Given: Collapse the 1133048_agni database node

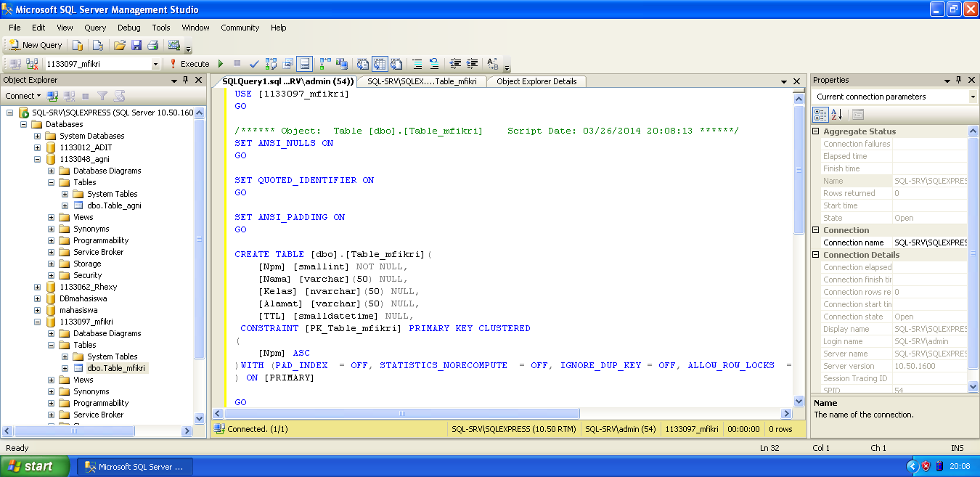Looking at the screenshot, I should pyautogui.click(x=38, y=159).
